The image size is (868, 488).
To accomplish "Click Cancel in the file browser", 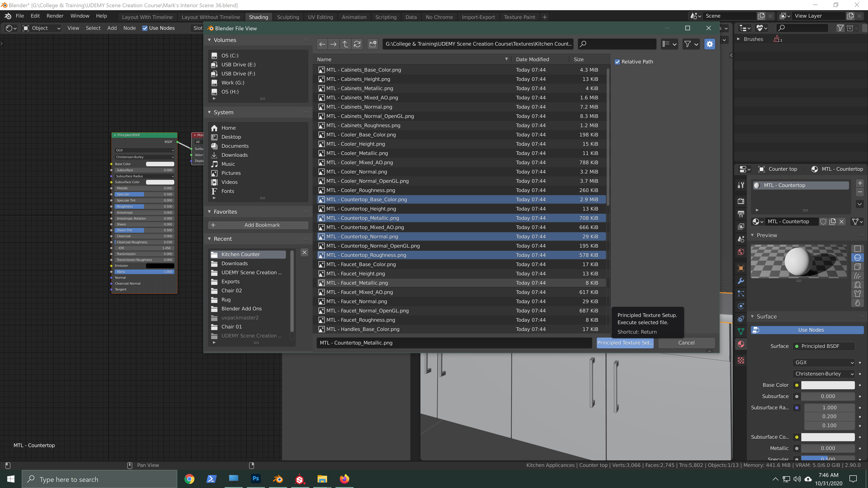I will [686, 343].
